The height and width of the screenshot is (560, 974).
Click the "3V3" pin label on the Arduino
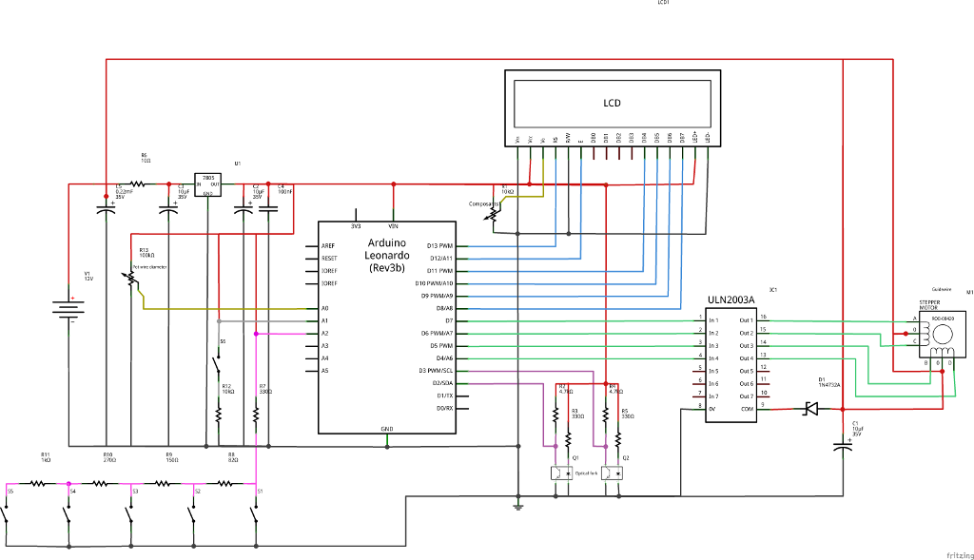(x=356, y=226)
